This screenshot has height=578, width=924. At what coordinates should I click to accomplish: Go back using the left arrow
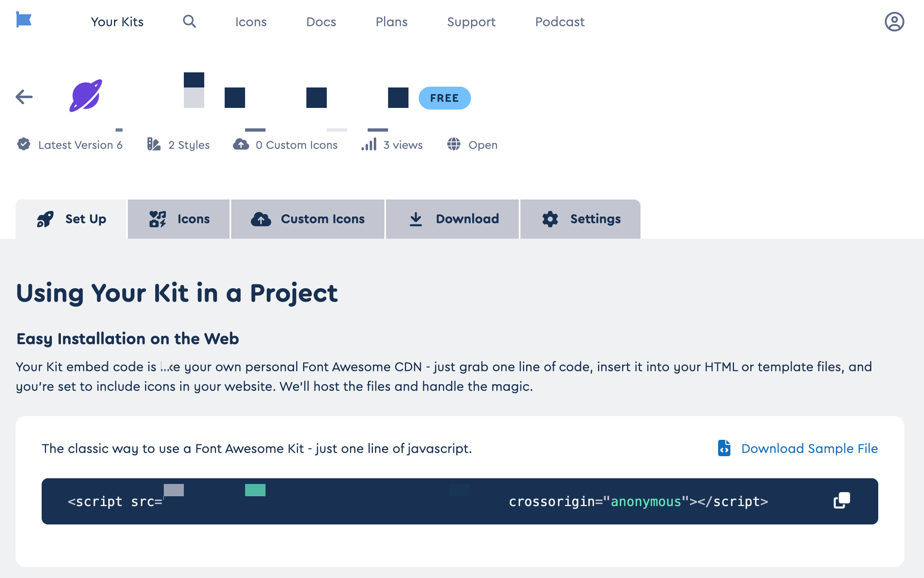(x=24, y=97)
